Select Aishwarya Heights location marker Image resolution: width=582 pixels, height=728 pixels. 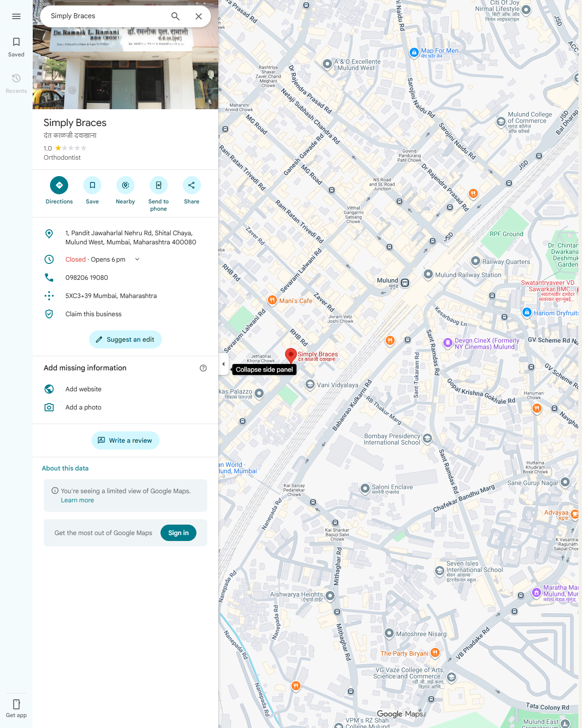coord(331,596)
